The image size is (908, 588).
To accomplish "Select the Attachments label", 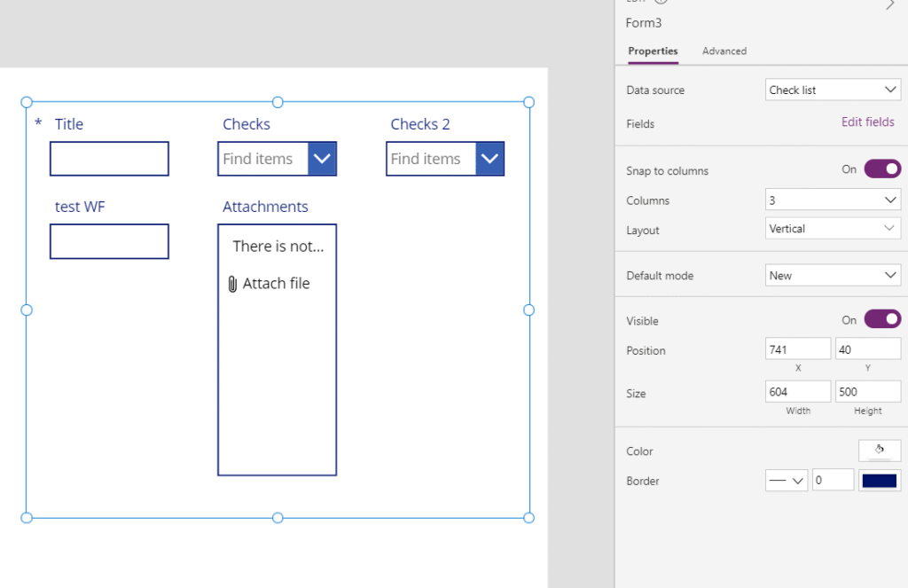I will 265,207.
